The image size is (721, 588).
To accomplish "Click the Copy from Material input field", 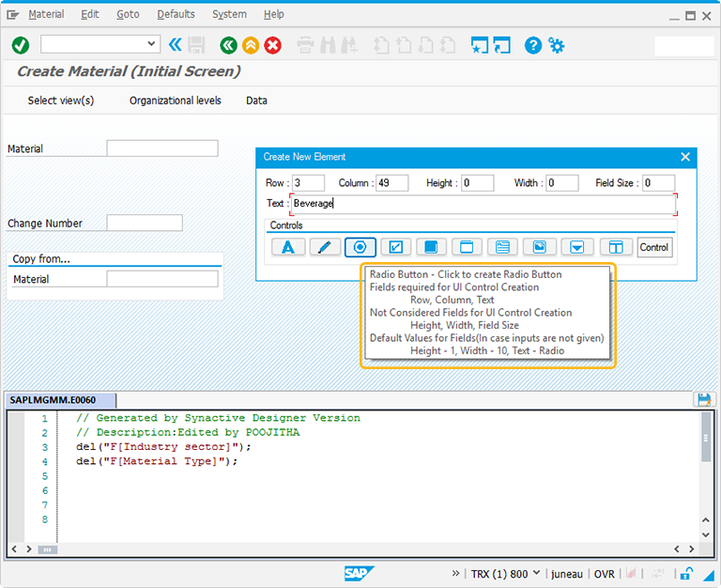I will point(162,279).
